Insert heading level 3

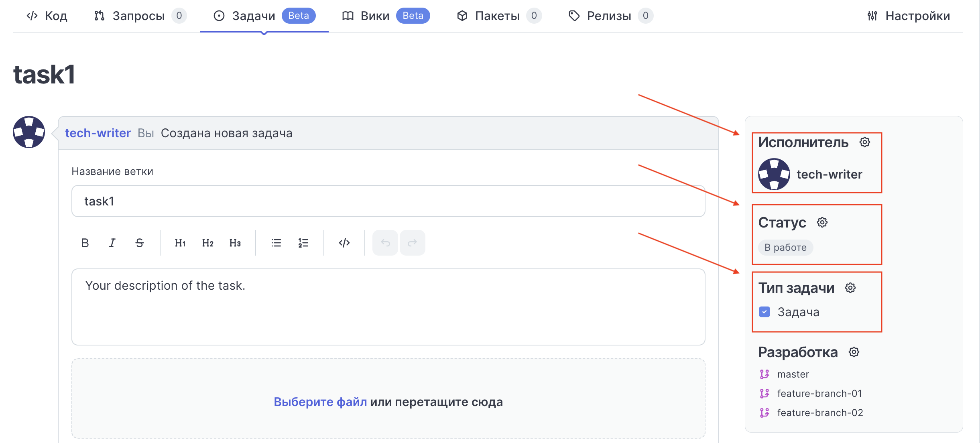coord(235,243)
